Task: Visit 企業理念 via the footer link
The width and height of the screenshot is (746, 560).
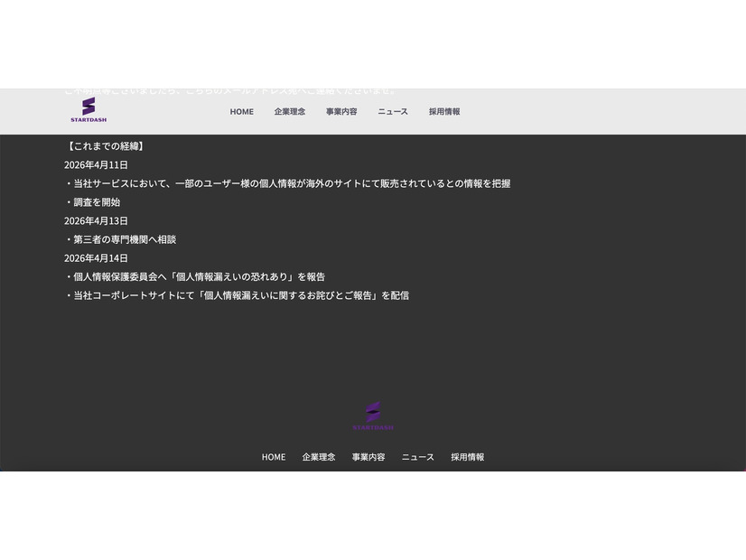Action: [x=319, y=457]
